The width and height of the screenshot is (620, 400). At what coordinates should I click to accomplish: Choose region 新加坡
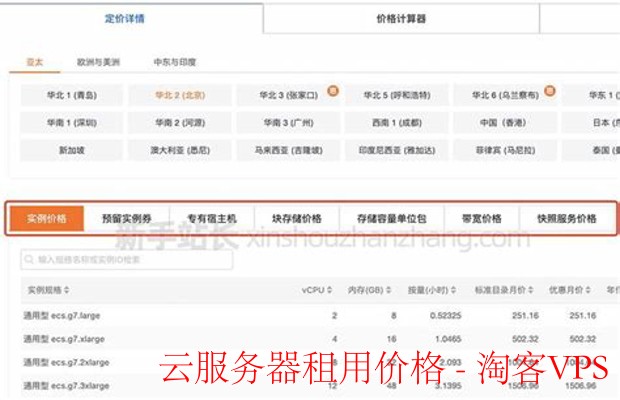(x=72, y=150)
